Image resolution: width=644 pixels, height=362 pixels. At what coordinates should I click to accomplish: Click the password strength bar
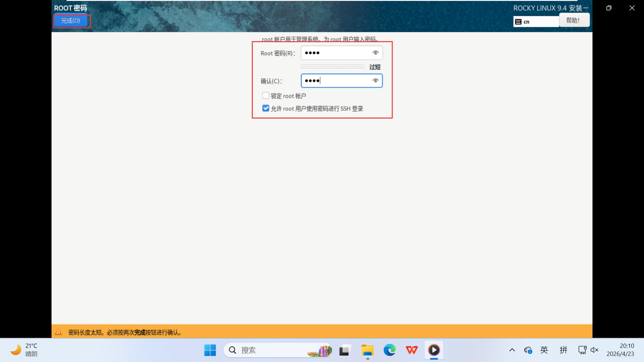tap(332, 67)
